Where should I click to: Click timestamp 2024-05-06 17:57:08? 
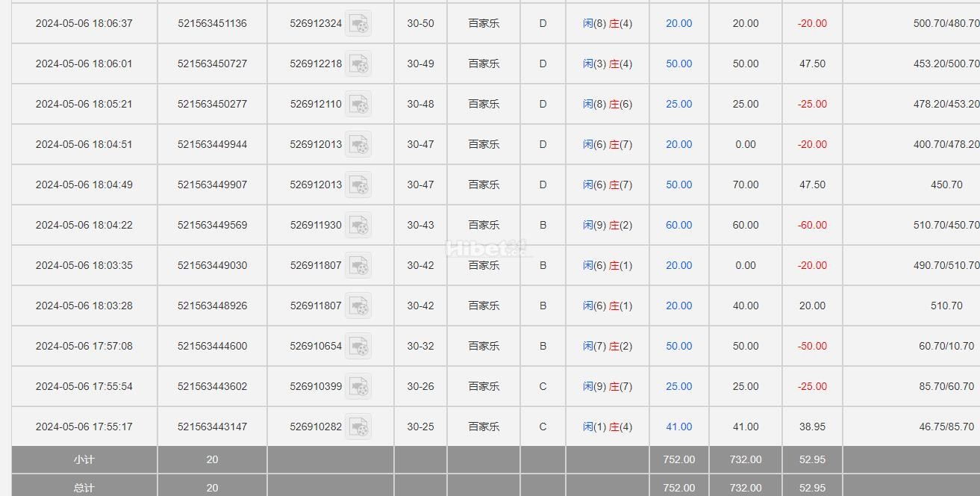[x=84, y=346]
